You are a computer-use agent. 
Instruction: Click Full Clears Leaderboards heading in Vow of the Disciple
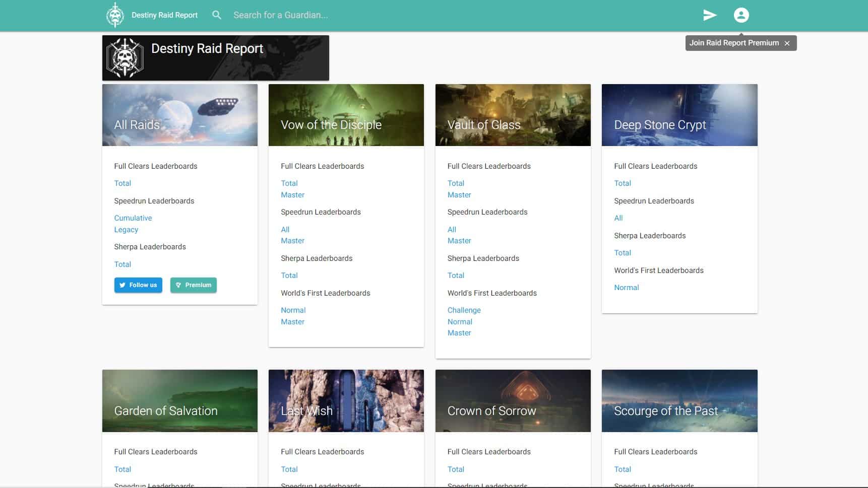tap(323, 166)
